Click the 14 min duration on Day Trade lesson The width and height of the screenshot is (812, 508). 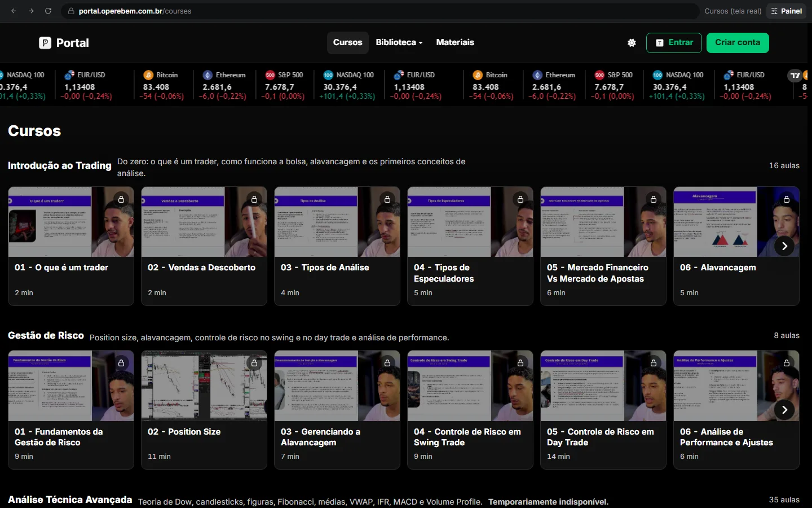558,456
